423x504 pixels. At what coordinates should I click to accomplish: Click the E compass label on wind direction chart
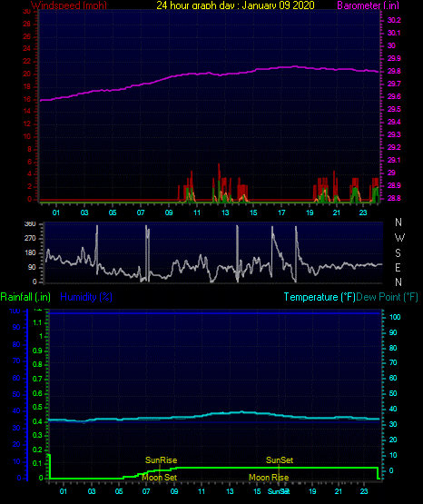(x=398, y=267)
